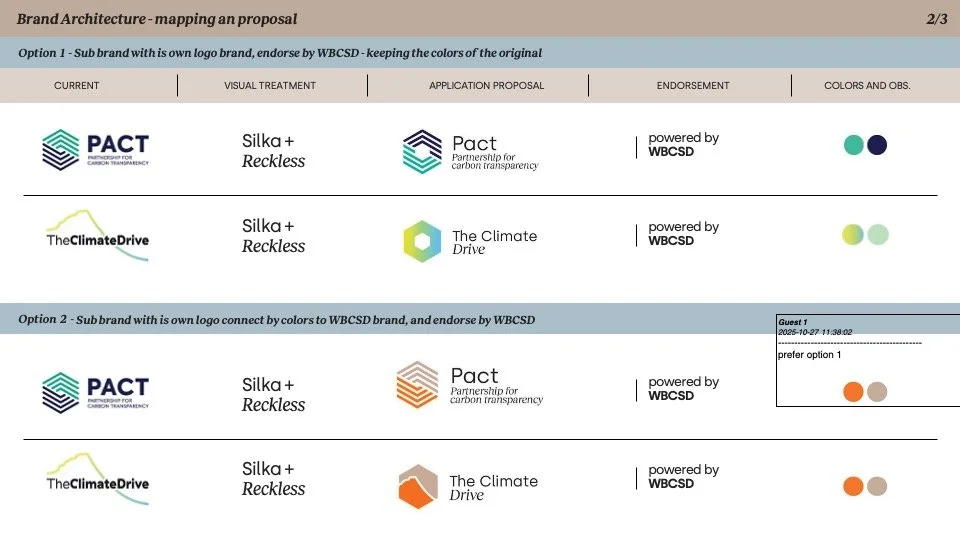The image size is (960, 540).
Task: Click the orange dot in the bottom Climate Drive row
Action: click(x=853, y=486)
